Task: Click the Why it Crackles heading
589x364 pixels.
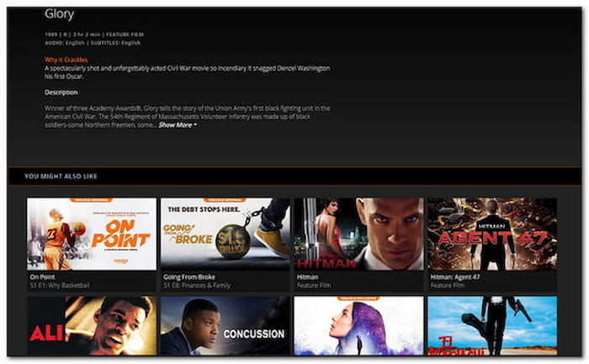Action: click(x=66, y=60)
